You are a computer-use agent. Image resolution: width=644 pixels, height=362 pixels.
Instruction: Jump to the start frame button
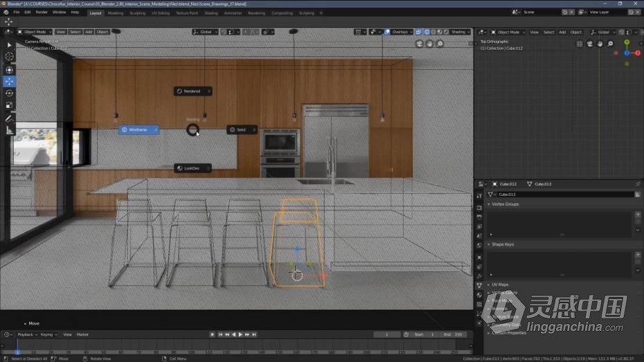tap(220, 335)
